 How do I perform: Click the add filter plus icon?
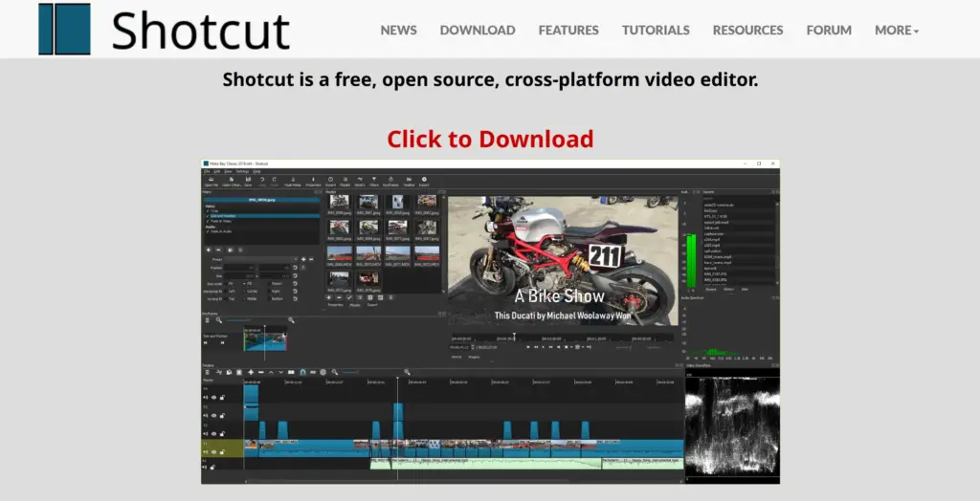[209, 250]
